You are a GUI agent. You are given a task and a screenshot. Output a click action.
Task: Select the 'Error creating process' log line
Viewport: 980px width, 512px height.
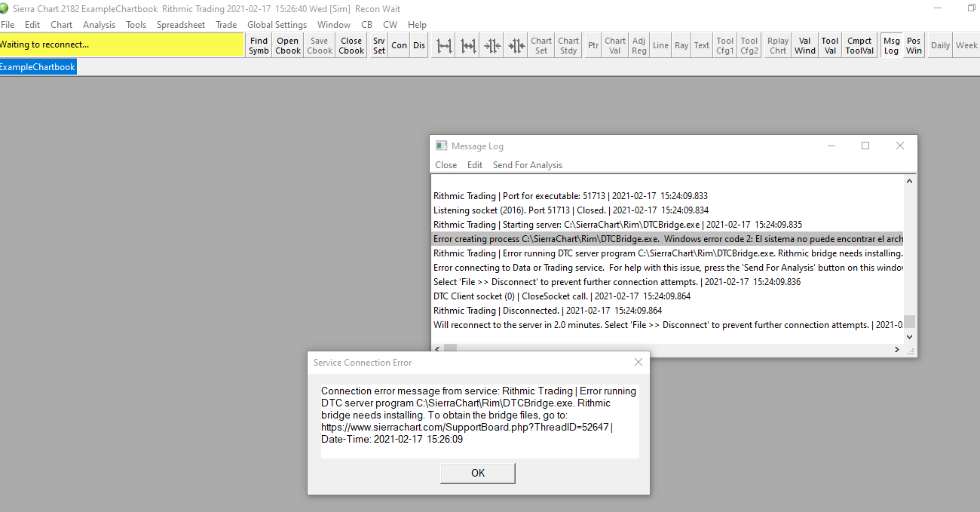point(668,239)
